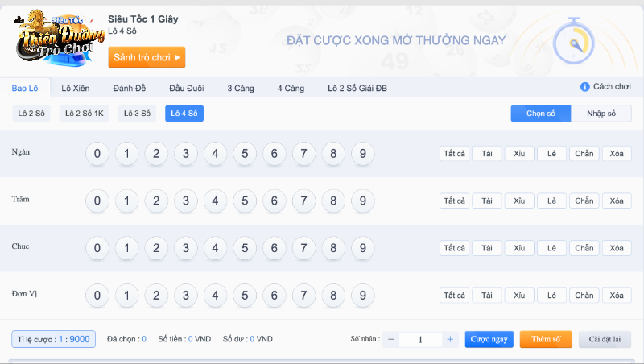Select number 5 in the Ngàn row
Viewport: 644px width, 364px height.
[x=244, y=153]
